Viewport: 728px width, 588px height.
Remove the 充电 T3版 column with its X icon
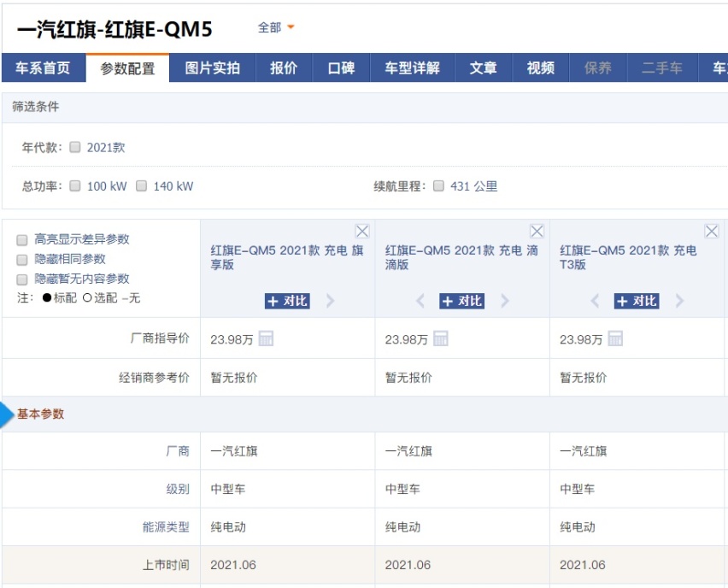(x=712, y=231)
